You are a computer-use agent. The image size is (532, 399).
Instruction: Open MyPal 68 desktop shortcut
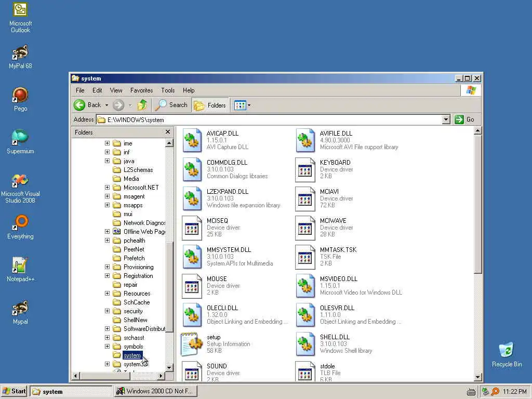(20, 56)
